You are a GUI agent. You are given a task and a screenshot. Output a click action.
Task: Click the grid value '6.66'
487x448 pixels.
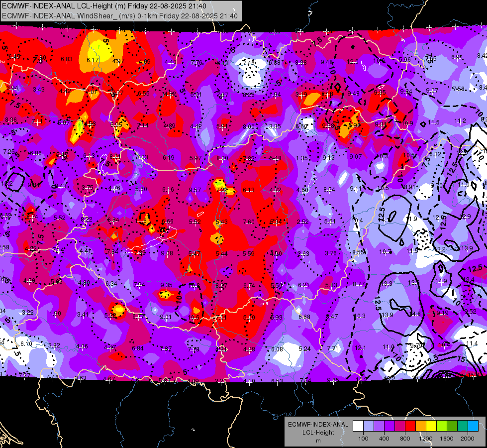point(168,221)
